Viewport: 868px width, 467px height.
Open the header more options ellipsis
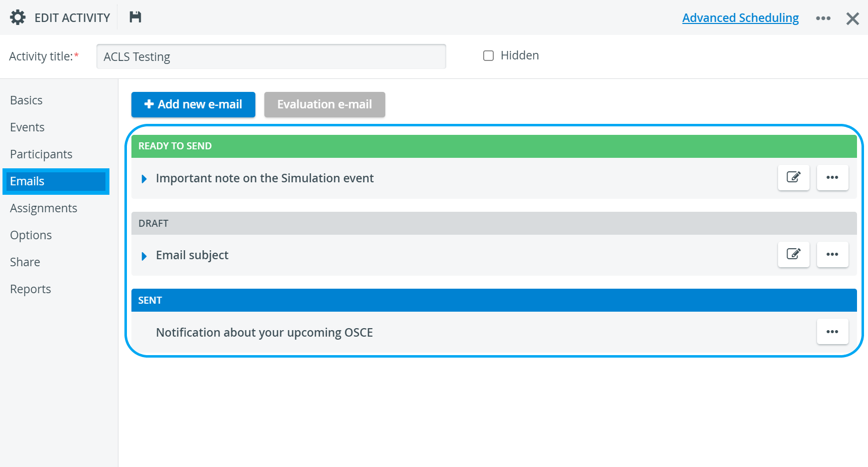coord(823,18)
